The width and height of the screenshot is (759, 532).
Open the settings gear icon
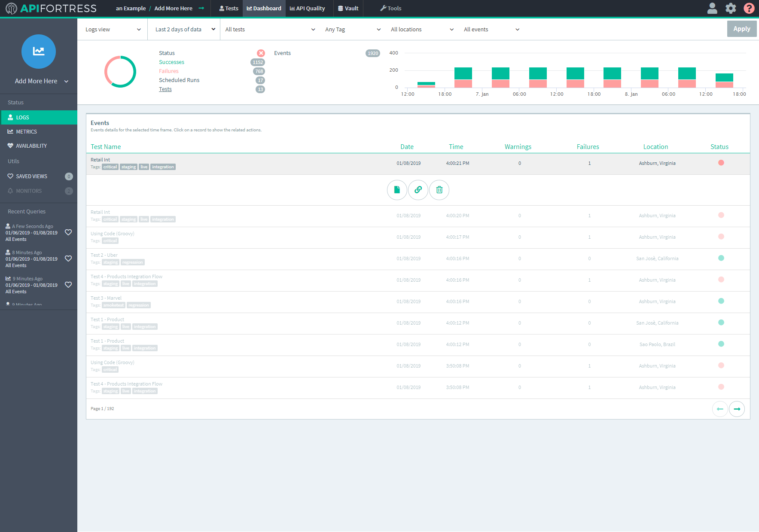(x=730, y=8)
